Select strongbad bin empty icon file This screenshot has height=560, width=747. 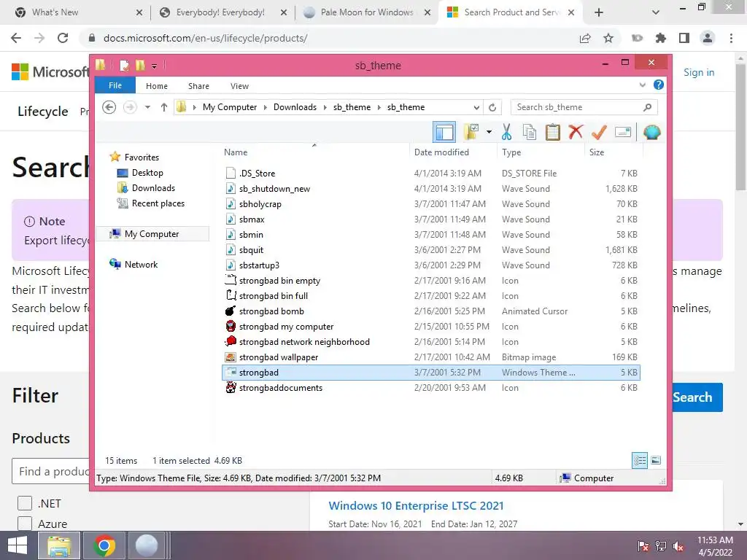[431, 281]
